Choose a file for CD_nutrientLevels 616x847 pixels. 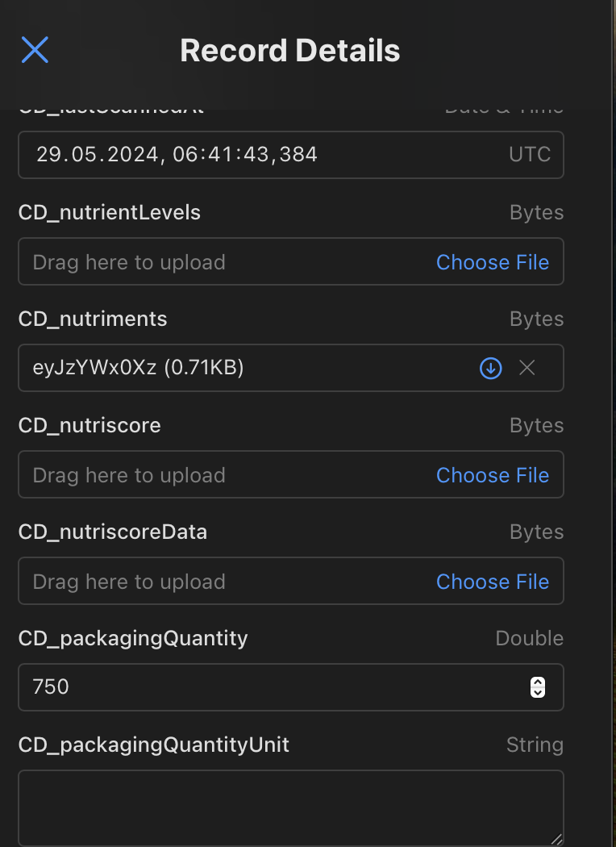(492, 262)
